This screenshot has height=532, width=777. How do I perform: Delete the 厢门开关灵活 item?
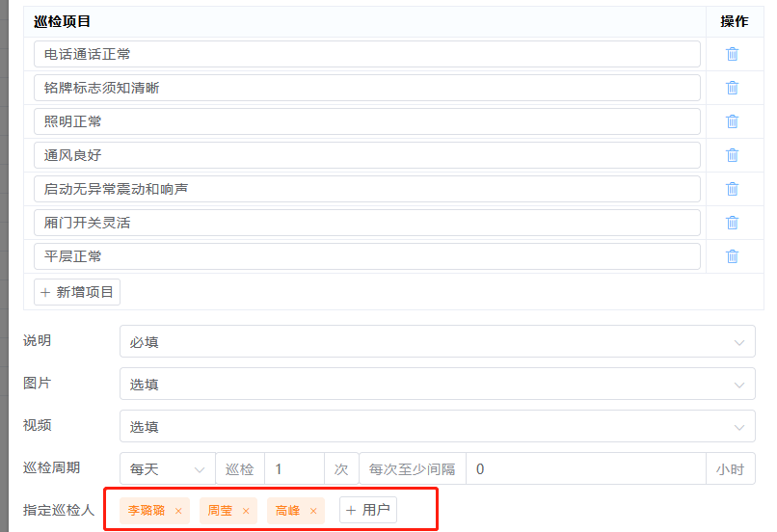coord(732,223)
